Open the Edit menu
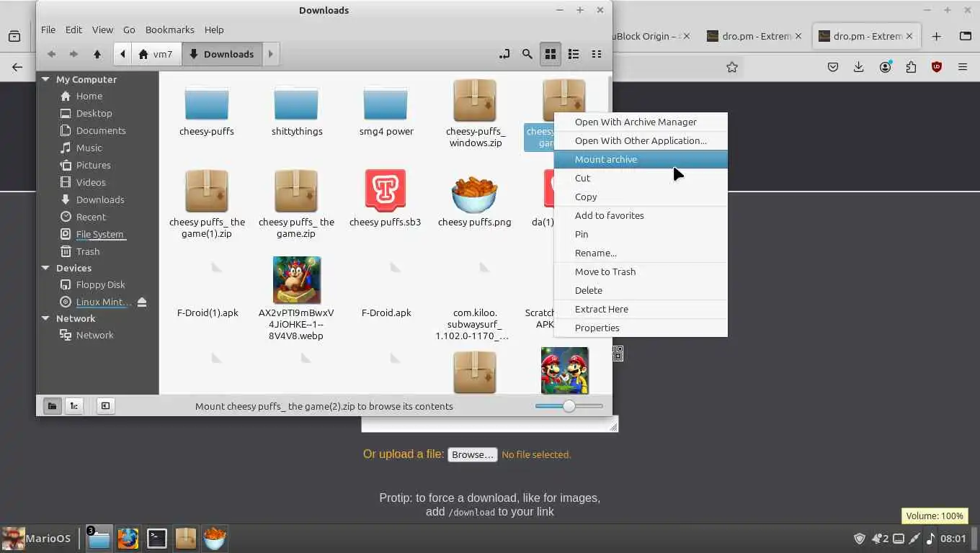980x553 pixels. coord(73,30)
